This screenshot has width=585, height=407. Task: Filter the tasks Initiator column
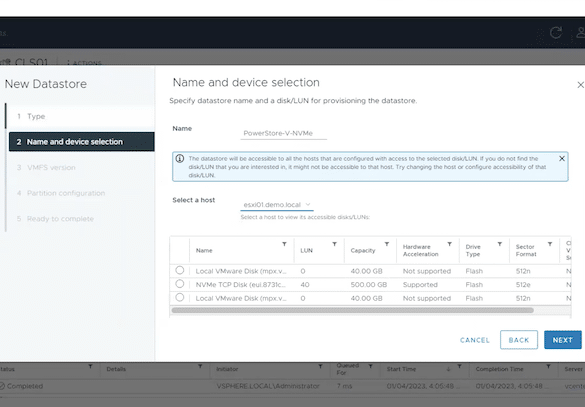320,366
